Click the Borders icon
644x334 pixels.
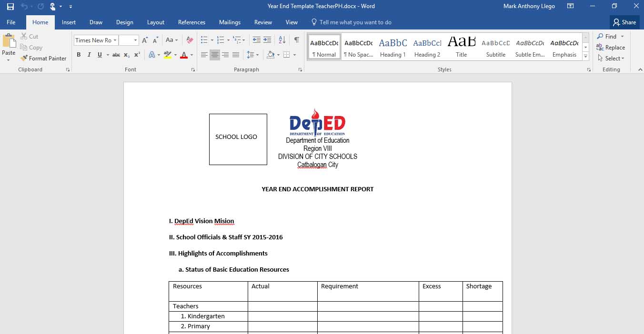pos(286,55)
